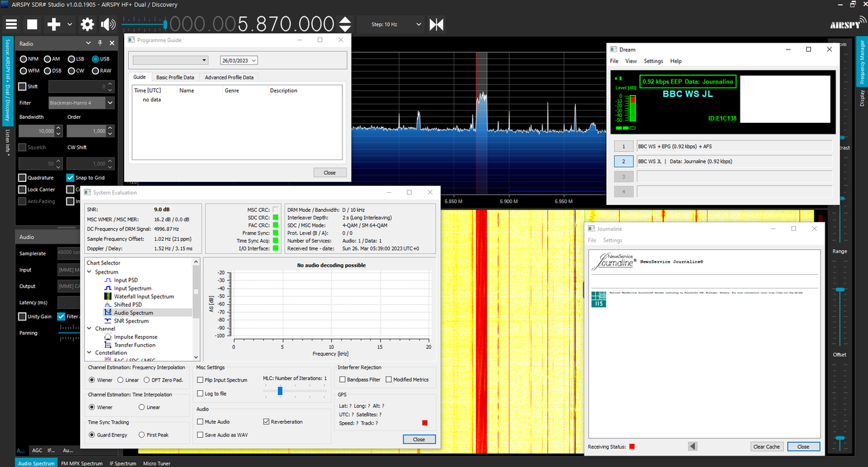
Task: Open the Dream window File menu
Action: click(614, 61)
